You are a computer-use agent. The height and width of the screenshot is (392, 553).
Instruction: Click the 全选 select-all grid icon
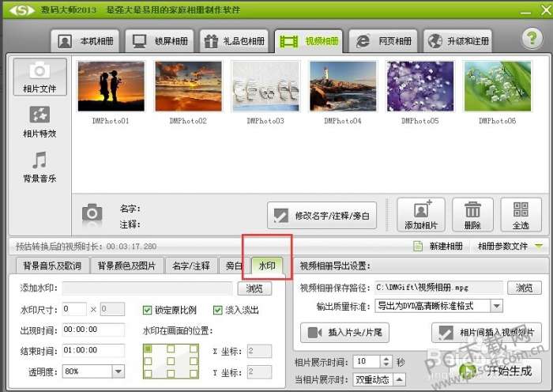pyautogui.click(x=521, y=214)
